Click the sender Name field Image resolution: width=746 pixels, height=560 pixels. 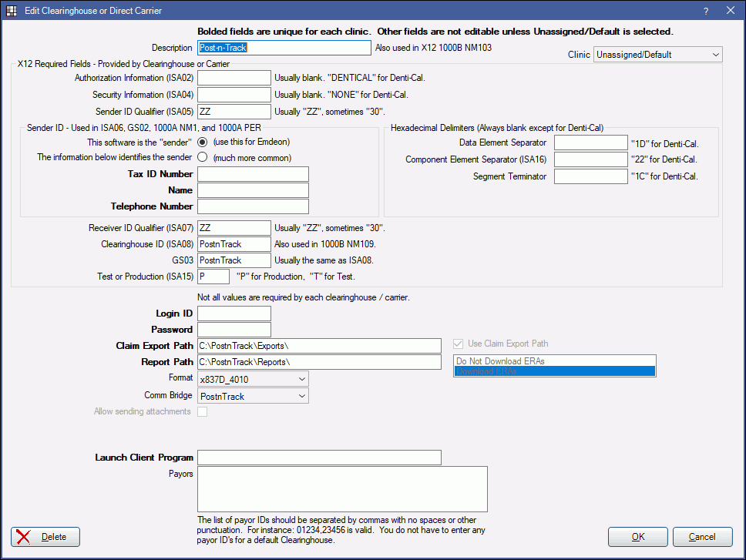[x=253, y=190]
